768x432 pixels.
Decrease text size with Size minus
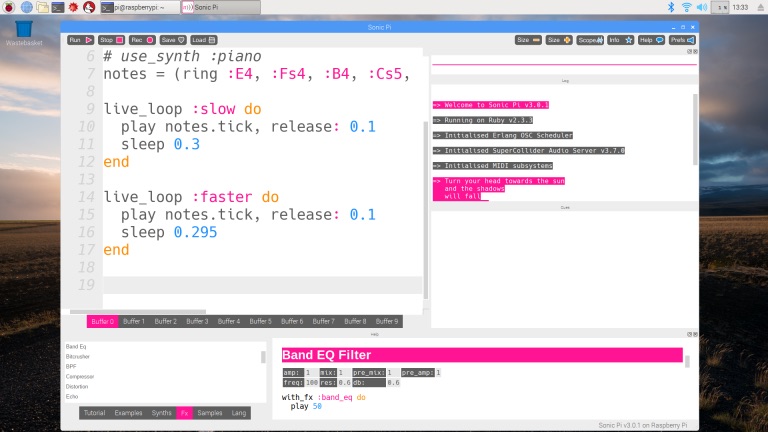(x=528, y=40)
